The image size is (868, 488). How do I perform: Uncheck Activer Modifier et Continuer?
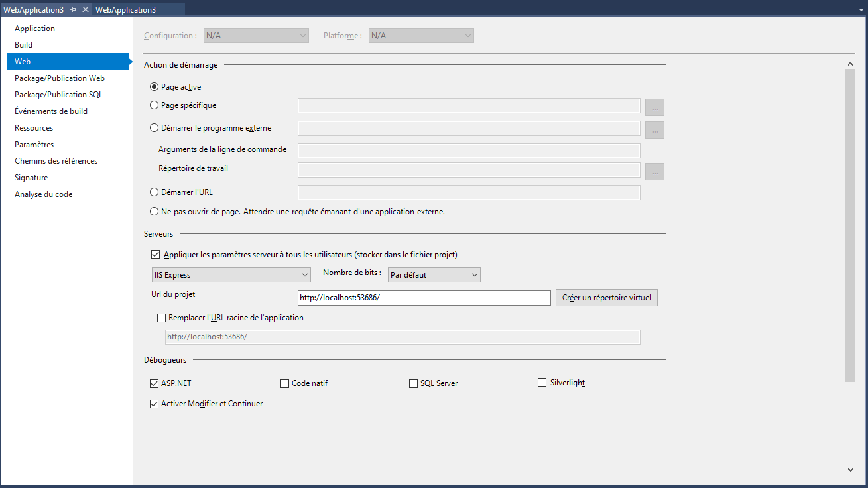tap(155, 404)
